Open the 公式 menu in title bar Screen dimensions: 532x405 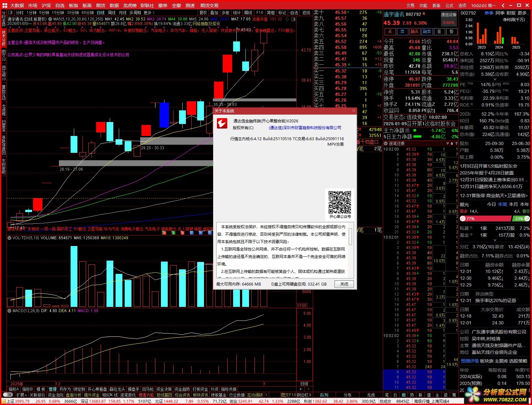[x=449, y=6]
